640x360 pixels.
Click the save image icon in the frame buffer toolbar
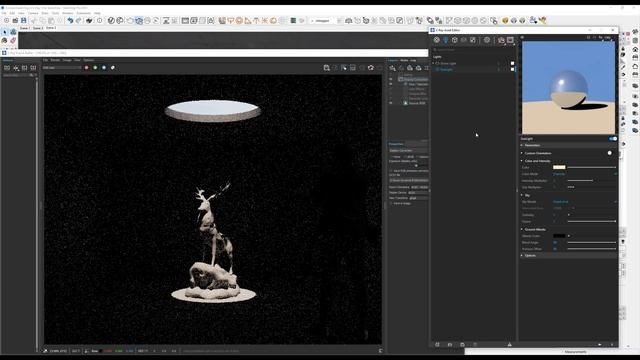point(327,68)
